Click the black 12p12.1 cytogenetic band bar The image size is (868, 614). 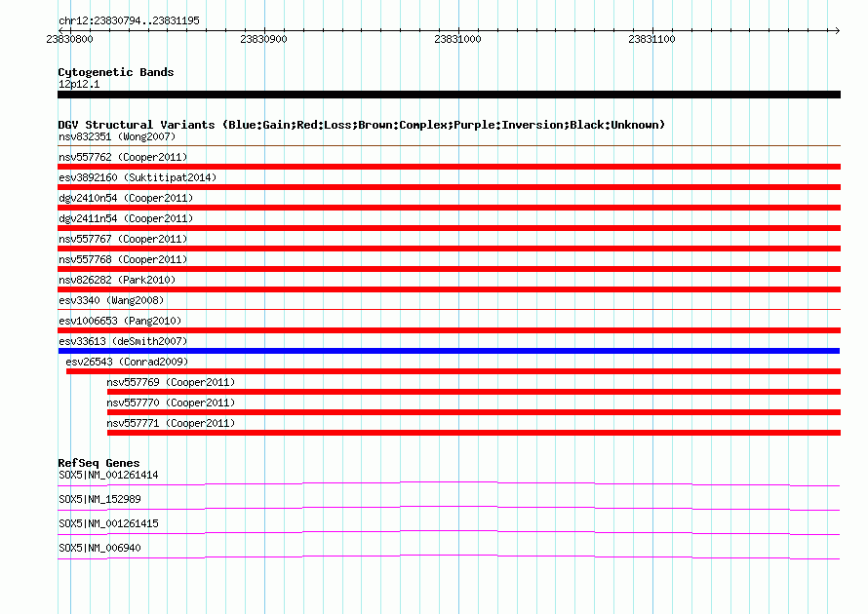[x=449, y=95]
